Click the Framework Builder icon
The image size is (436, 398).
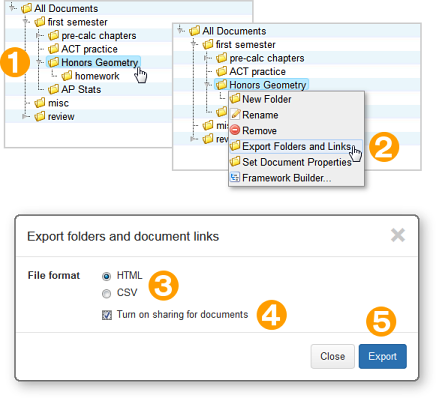pos(235,177)
